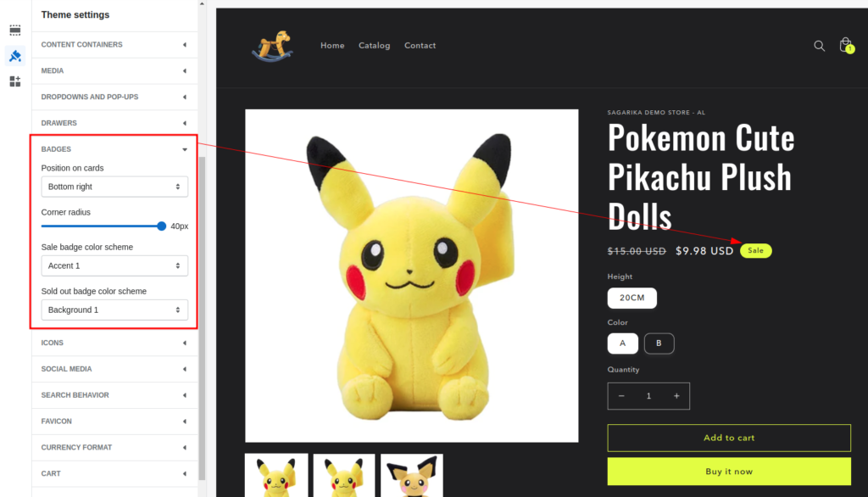The image size is (868, 497).
Task: Click the quantity number input field
Action: pos(648,396)
